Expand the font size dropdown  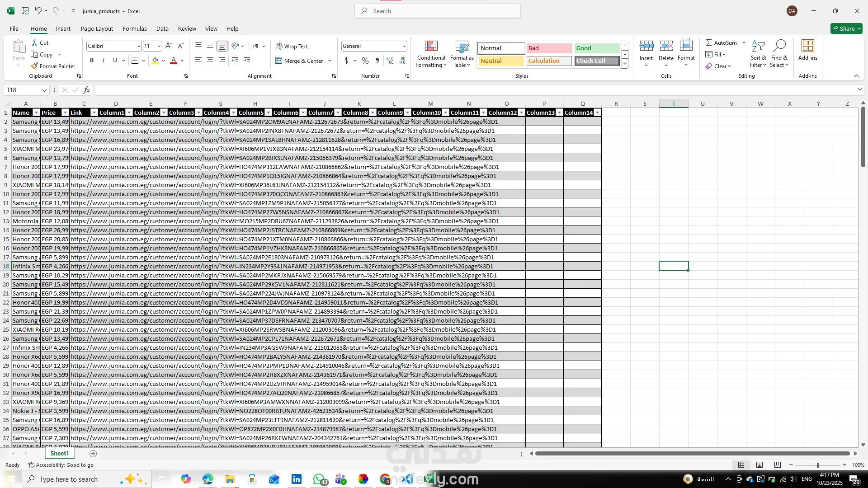159,46
